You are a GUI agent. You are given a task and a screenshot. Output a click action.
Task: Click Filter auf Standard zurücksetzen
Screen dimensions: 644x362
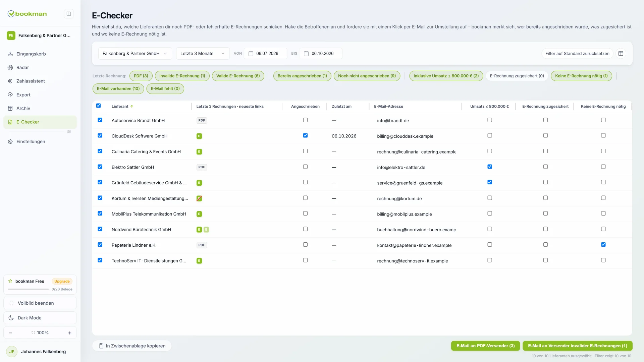[x=577, y=54]
